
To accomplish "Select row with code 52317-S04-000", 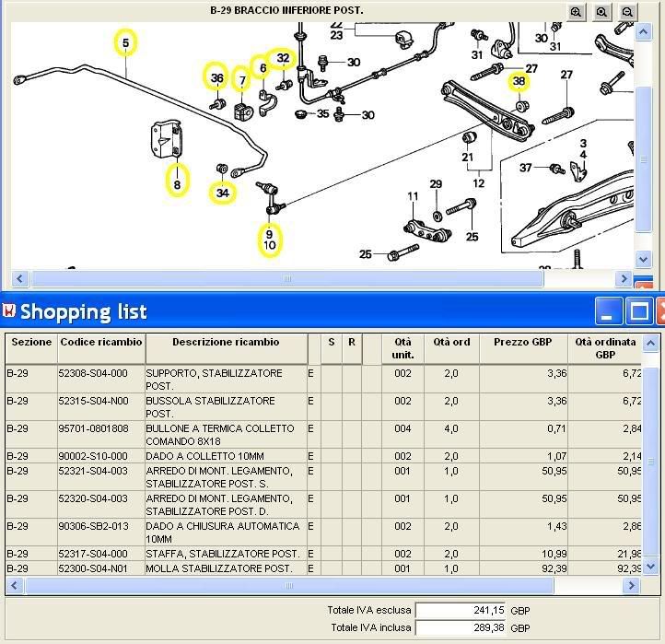I will click(323, 553).
